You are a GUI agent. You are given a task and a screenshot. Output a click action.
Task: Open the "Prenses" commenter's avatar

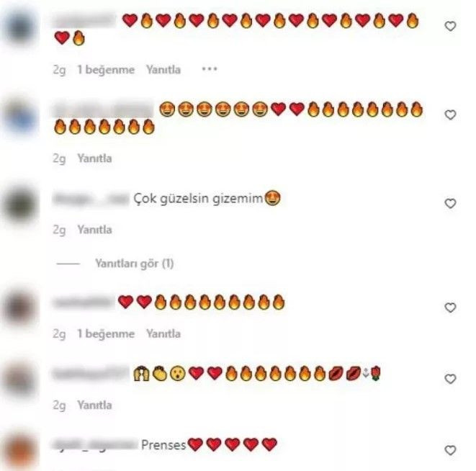coord(20,450)
